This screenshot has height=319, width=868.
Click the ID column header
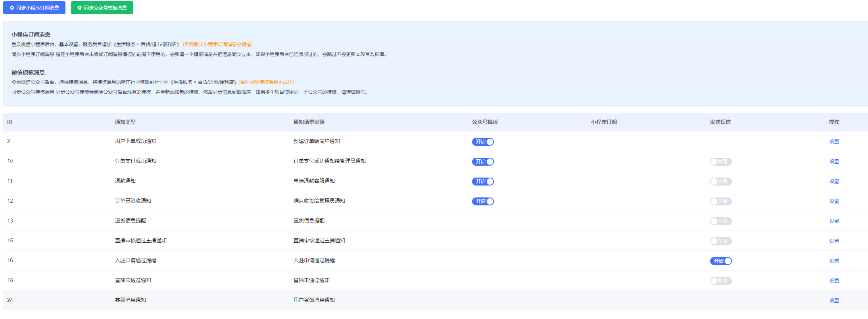(10, 122)
